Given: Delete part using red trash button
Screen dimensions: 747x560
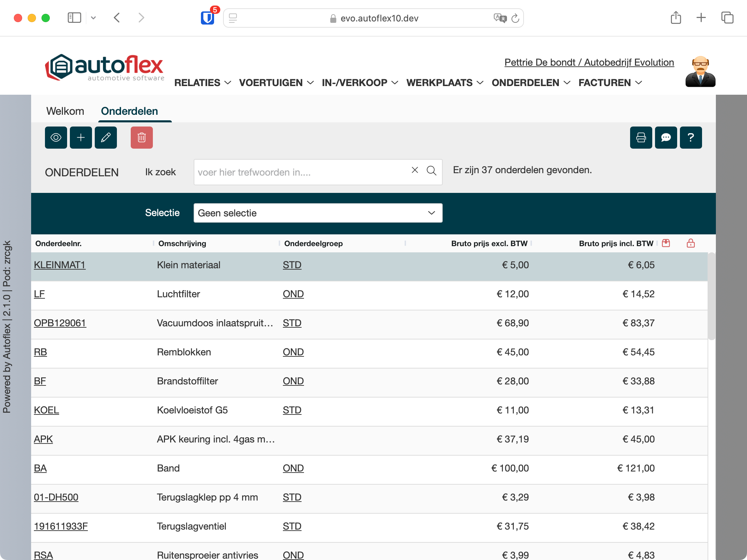Looking at the screenshot, I should coord(141,138).
